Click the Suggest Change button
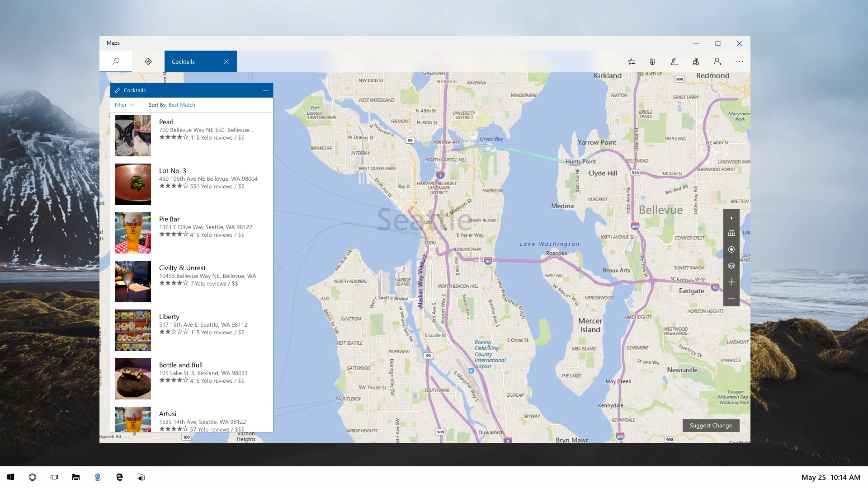This screenshot has width=868, height=488. [711, 426]
